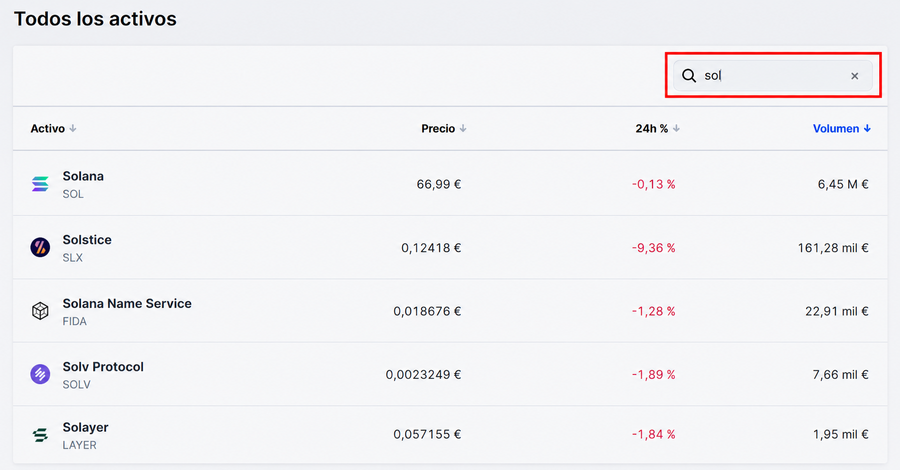This screenshot has width=900, height=470.
Task: Focus the search field containing sol
Action: click(773, 76)
